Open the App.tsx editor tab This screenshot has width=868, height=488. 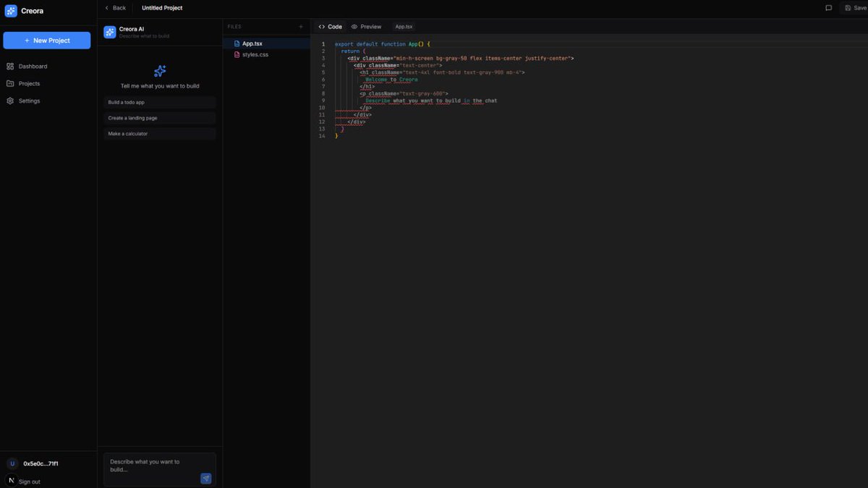coord(404,26)
